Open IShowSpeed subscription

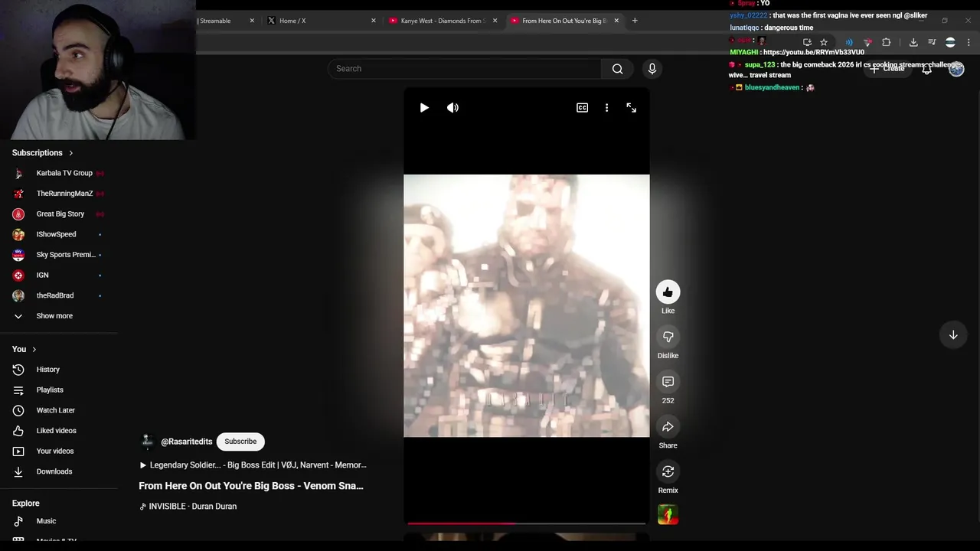(58, 234)
